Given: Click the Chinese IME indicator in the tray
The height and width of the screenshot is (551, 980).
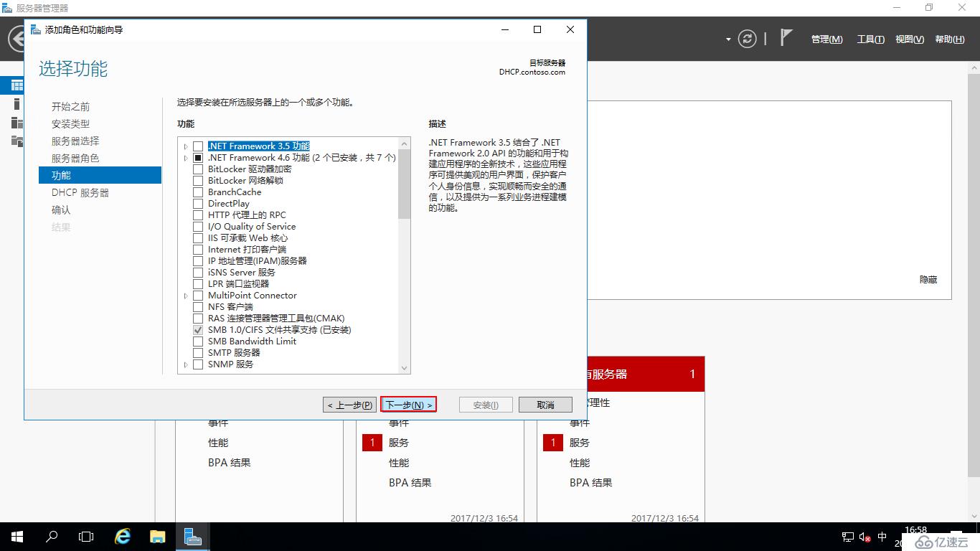Looking at the screenshot, I should (x=882, y=537).
